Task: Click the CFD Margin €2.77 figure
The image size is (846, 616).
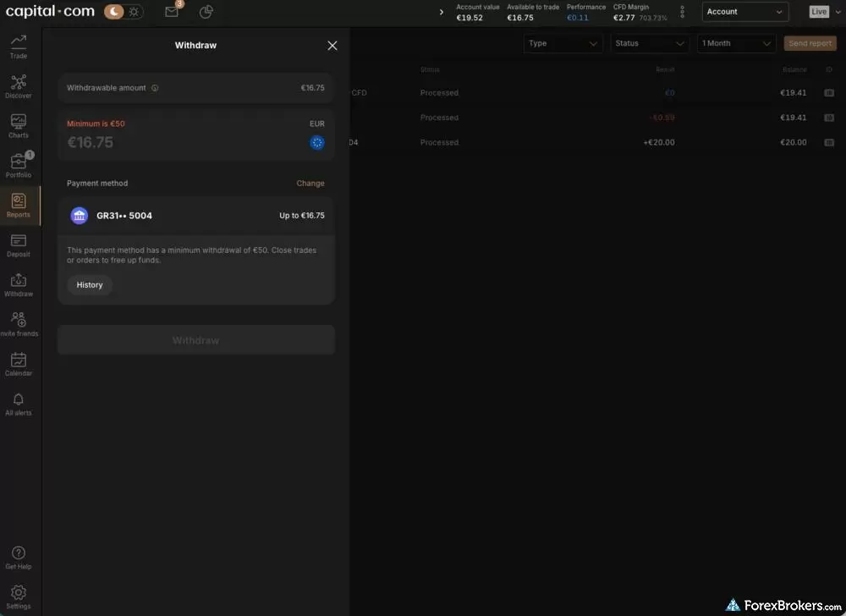Action: pos(624,18)
